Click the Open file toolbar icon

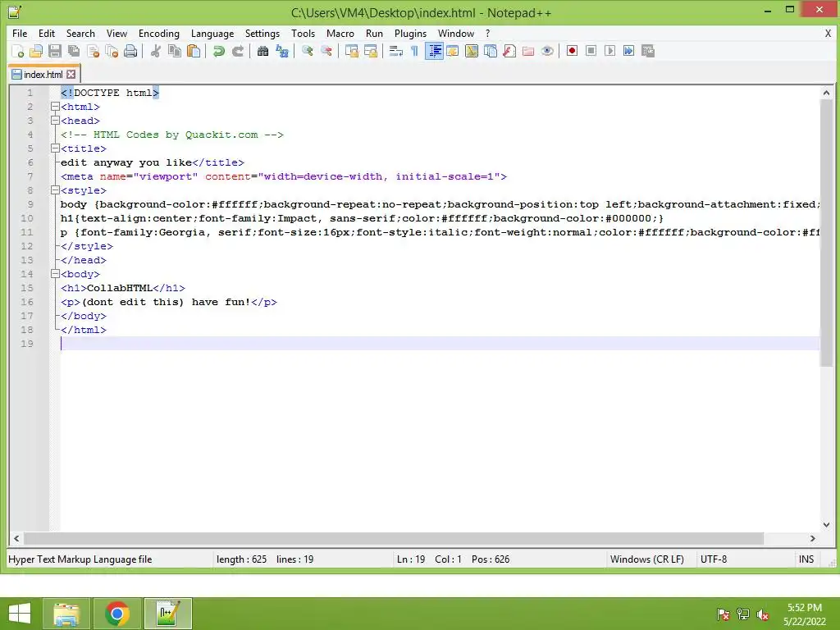click(36, 51)
